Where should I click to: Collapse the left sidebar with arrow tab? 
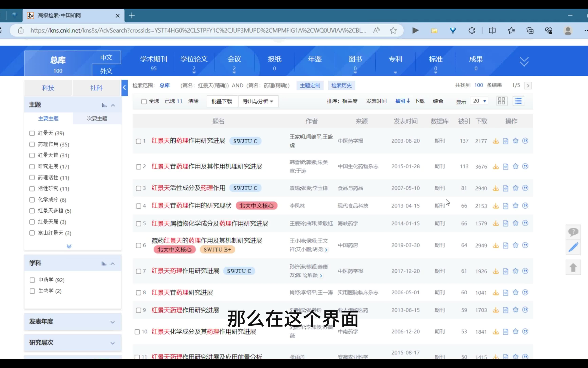(x=124, y=88)
